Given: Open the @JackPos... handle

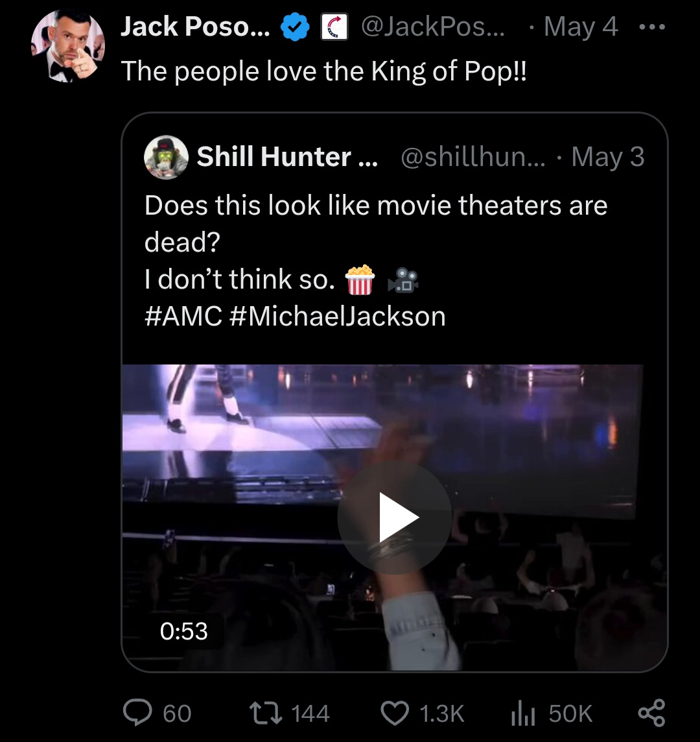Looking at the screenshot, I should click(x=433, y=27).
